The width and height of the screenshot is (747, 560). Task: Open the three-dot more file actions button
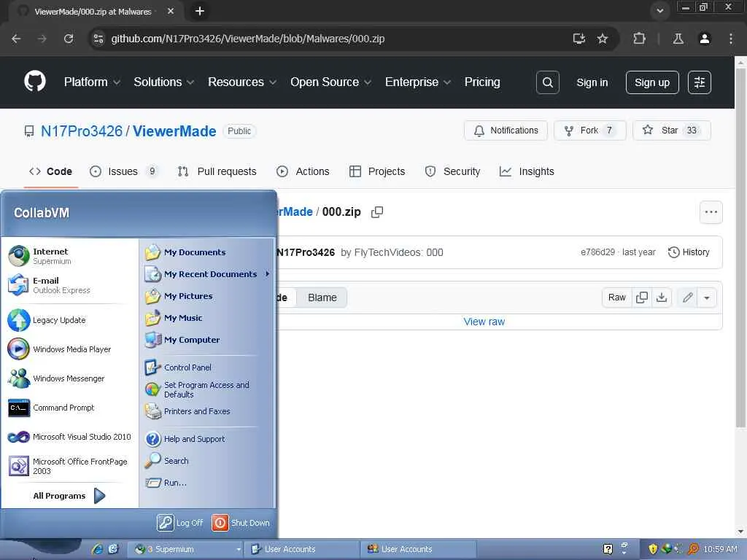click(711, 212)
